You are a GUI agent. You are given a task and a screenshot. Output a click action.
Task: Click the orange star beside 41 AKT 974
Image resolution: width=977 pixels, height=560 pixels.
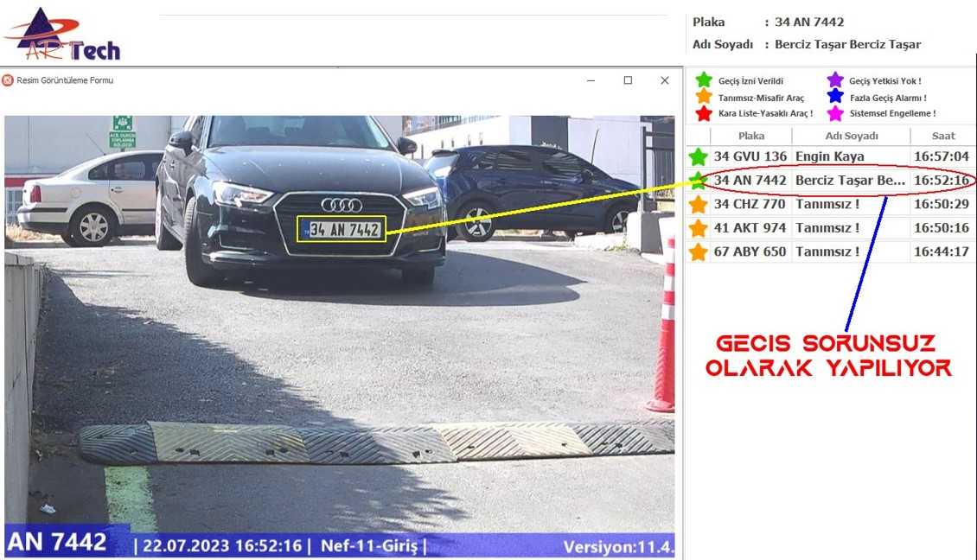(x=699, y=228)
